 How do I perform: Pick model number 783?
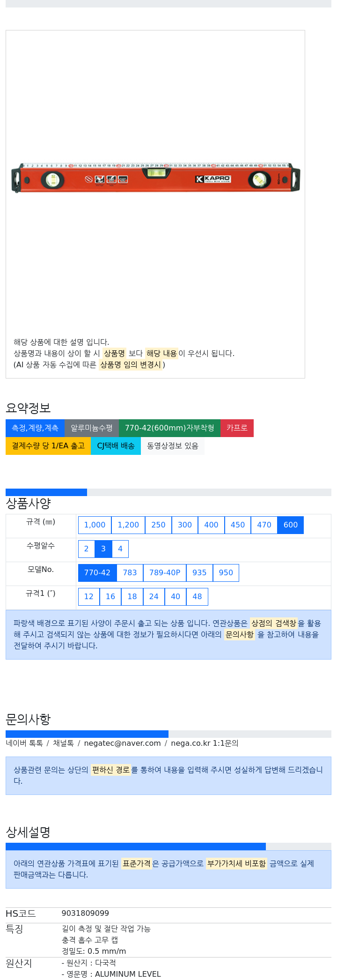pos(130,572)
